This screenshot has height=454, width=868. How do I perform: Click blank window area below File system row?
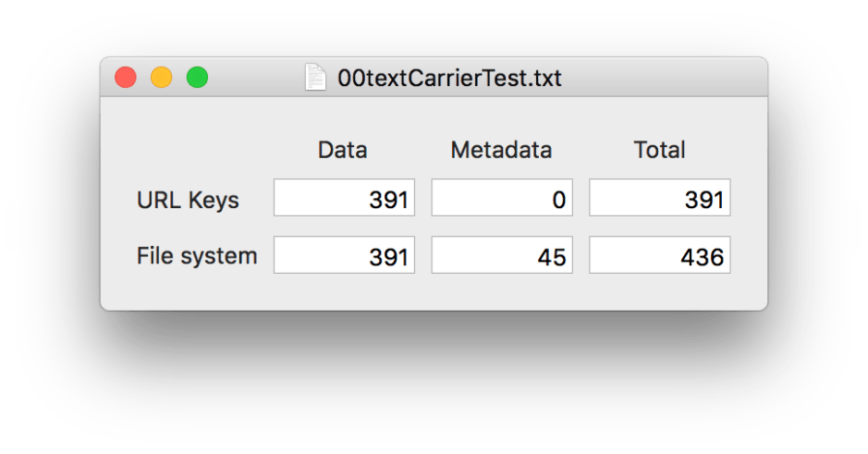pyautogui.click(x=434, y=292)
